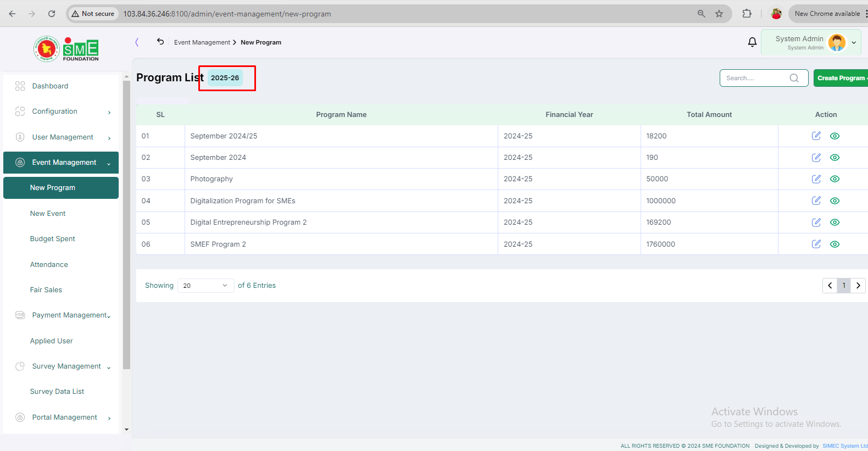View the September 2024/25 program details
868x451 pixels.
coord(834,136)
